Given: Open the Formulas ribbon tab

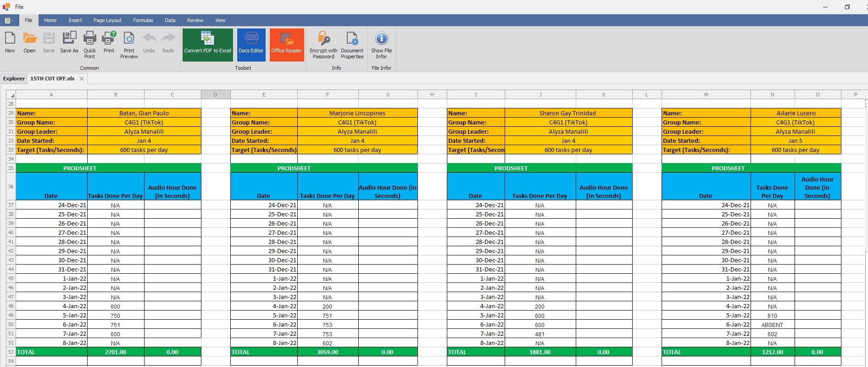Looking at the screenshot, I should (x=143, y=20).
